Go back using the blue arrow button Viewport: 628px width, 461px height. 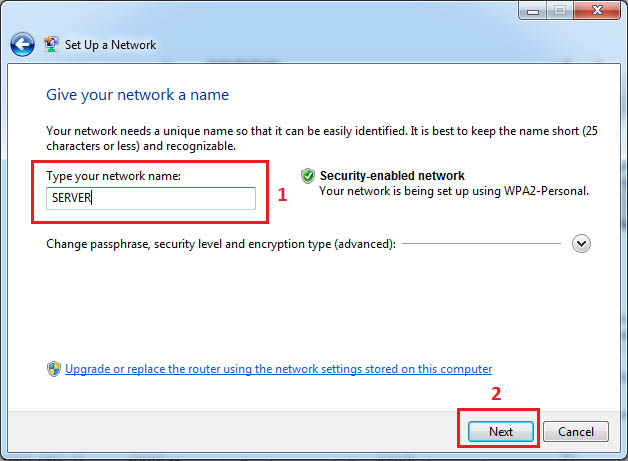coord(22,45)
